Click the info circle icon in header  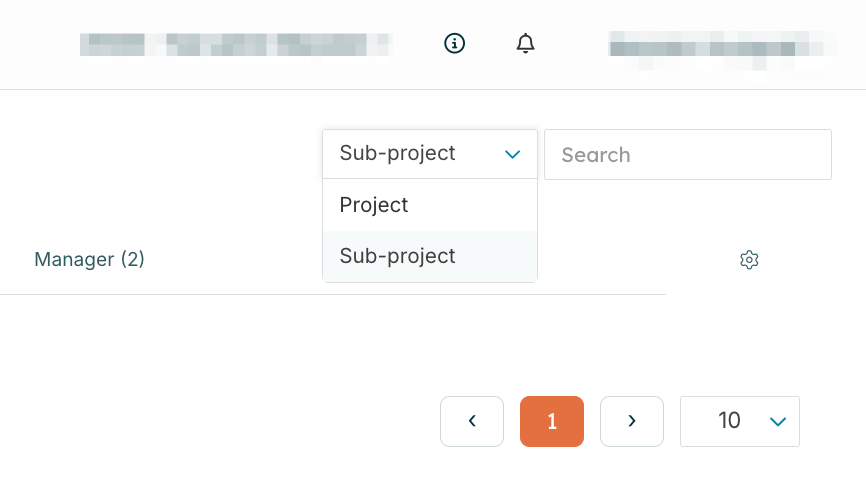tap(455, 43)
